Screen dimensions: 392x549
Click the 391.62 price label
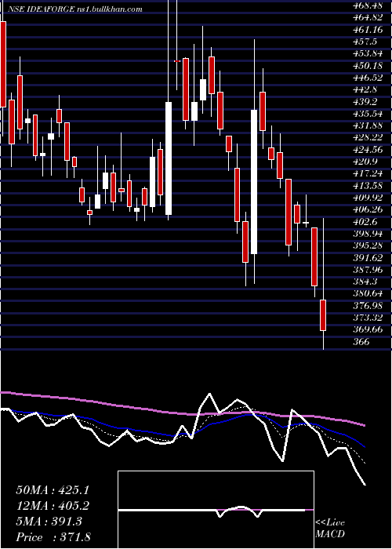tap(368, 257)
